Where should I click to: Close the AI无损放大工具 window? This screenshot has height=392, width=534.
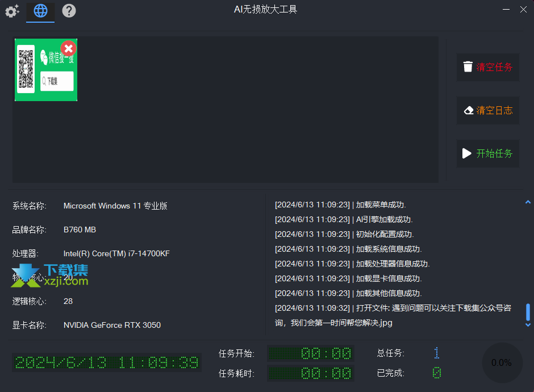[523, 10]
